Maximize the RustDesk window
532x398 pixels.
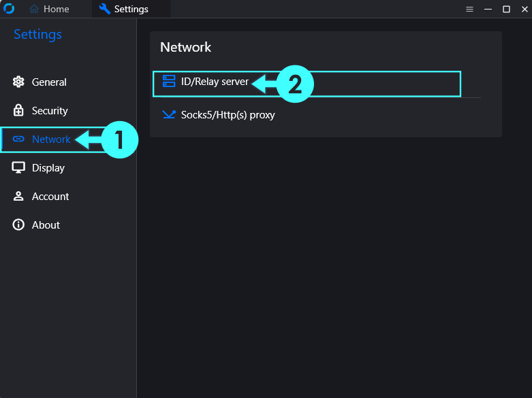[x=506, y=9]
